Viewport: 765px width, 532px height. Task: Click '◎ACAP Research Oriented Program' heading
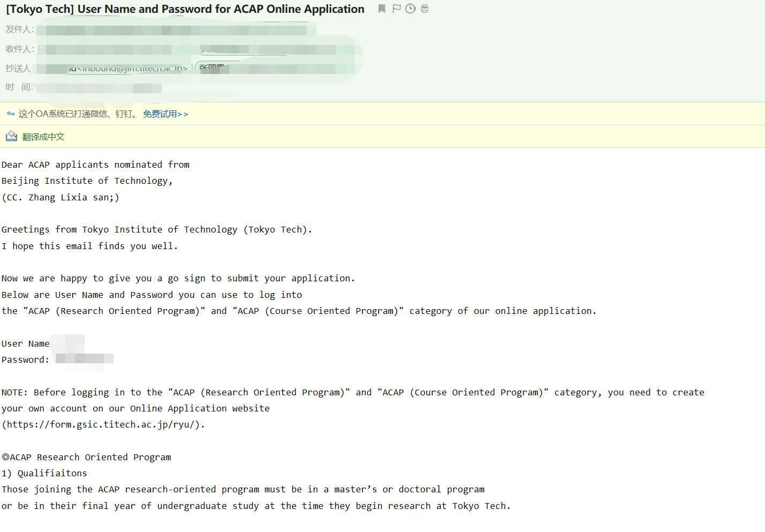86,457
